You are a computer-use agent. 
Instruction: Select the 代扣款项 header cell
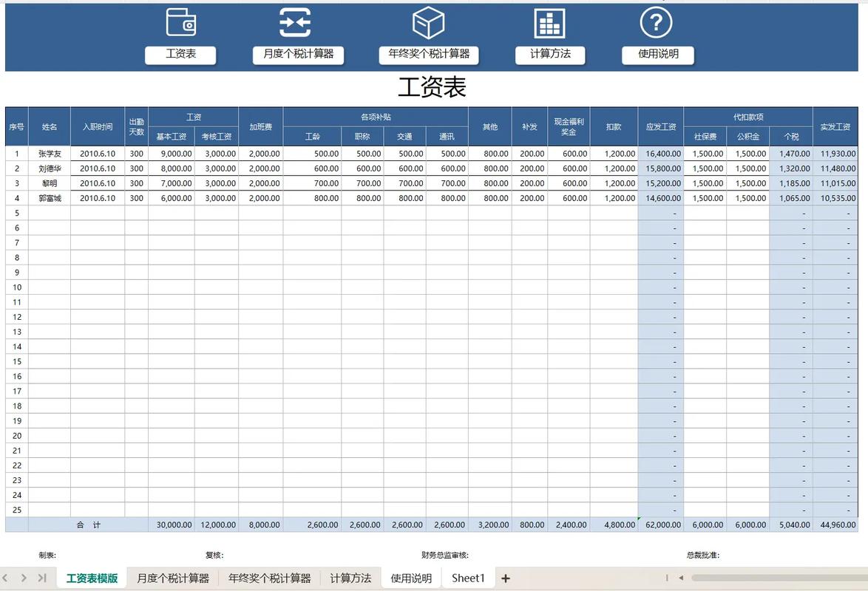coord(748,117)
